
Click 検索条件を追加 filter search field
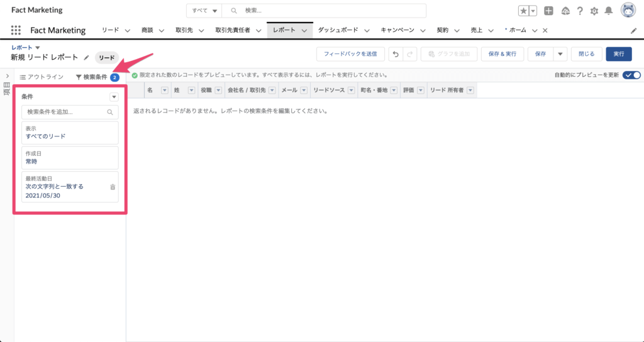70,112
